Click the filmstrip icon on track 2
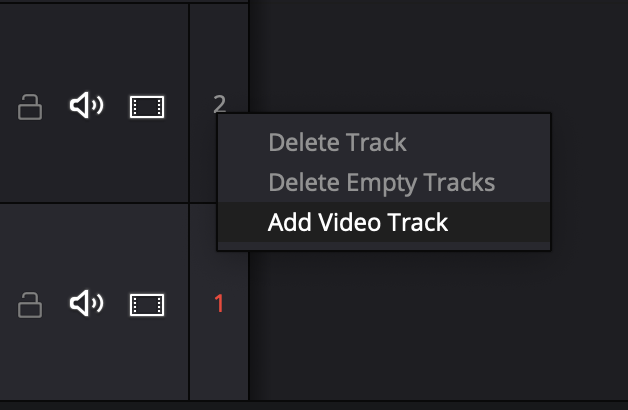The height and width of the screenshot is (410, 628). pos(147,106)
